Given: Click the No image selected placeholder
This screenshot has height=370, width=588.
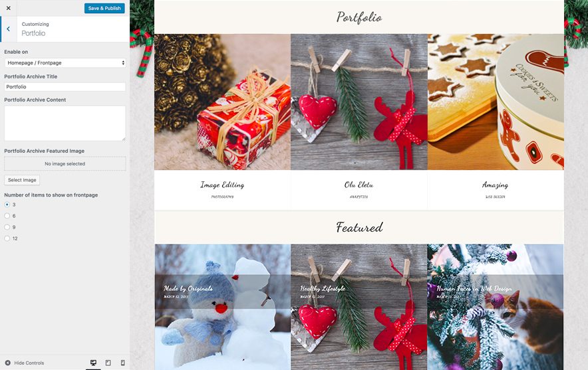Looking at the screenshot, I should coord(65,163).
